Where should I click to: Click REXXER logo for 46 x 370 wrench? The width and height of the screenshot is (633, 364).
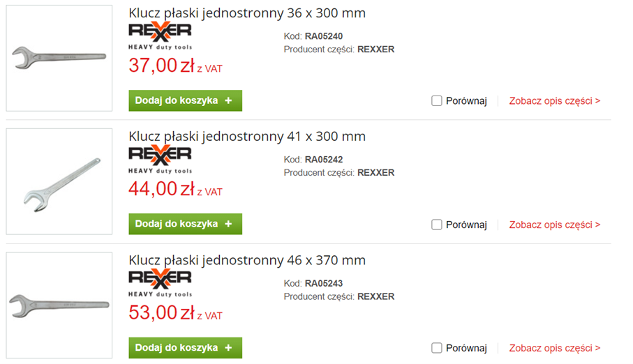point(160,282)
